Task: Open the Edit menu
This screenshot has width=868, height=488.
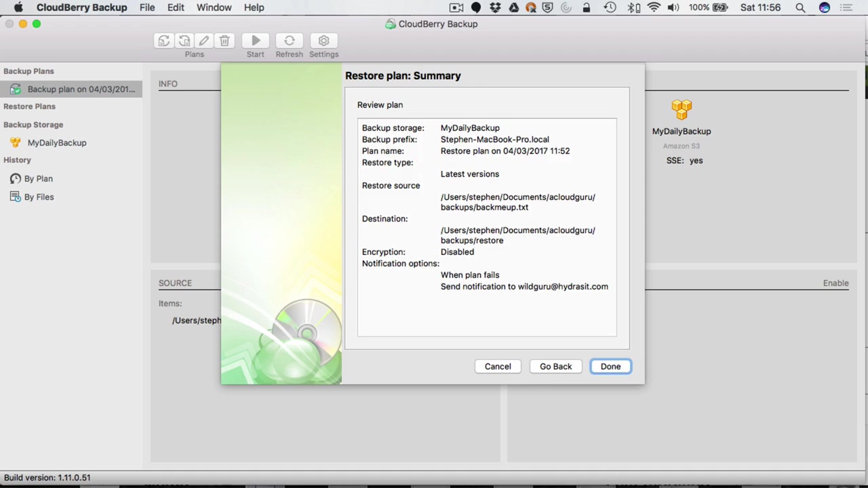Action: 176,7
